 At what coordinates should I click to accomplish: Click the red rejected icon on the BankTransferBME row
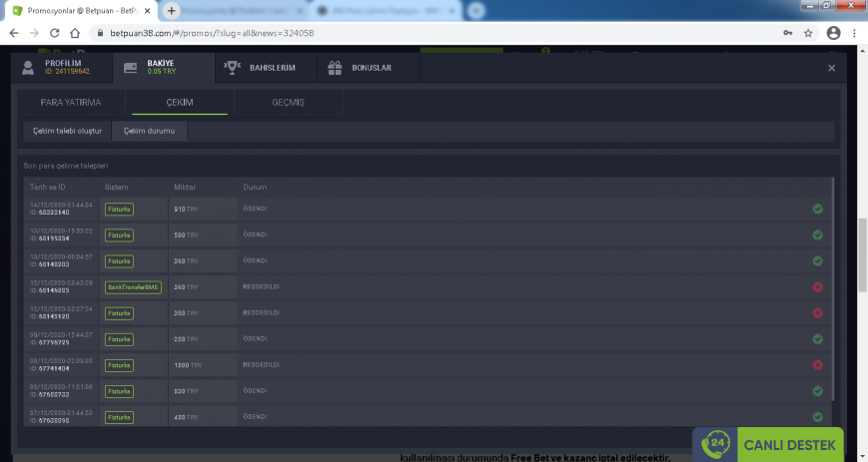click(818, 287)
